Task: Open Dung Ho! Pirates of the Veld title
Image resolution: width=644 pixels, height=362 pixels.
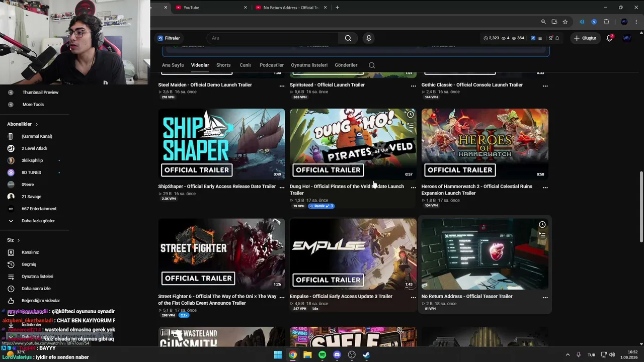Action: point(347,190)
